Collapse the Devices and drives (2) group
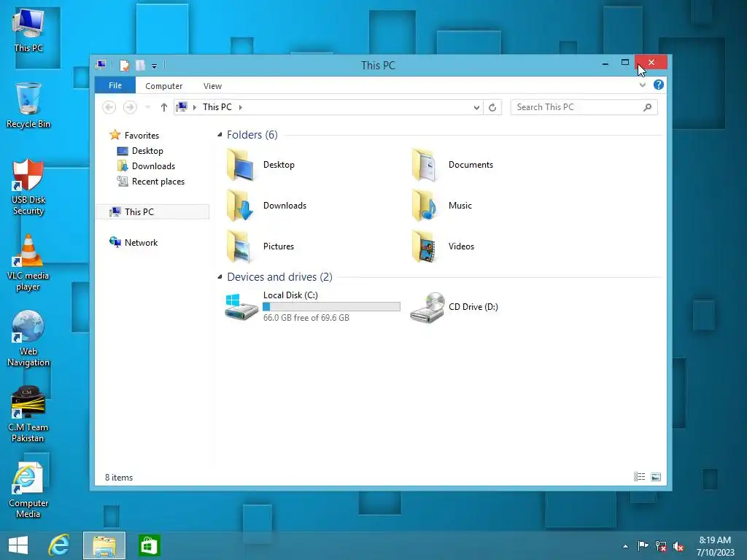 click(x=220, y=276)
